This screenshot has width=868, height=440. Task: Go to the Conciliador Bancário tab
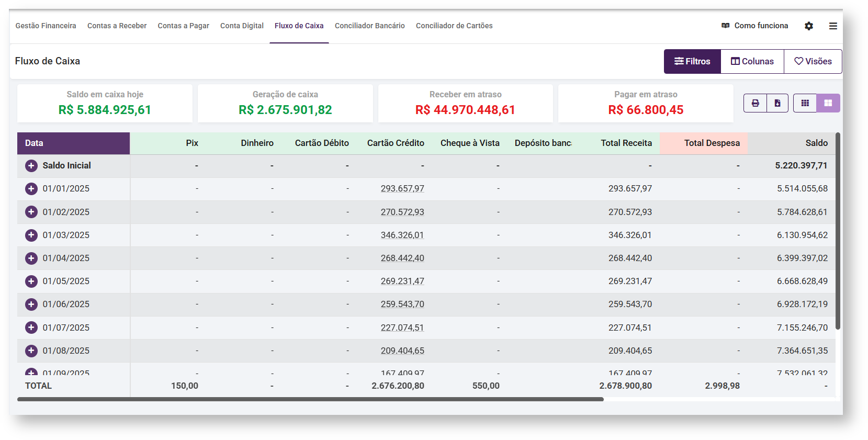pos(369,26)
